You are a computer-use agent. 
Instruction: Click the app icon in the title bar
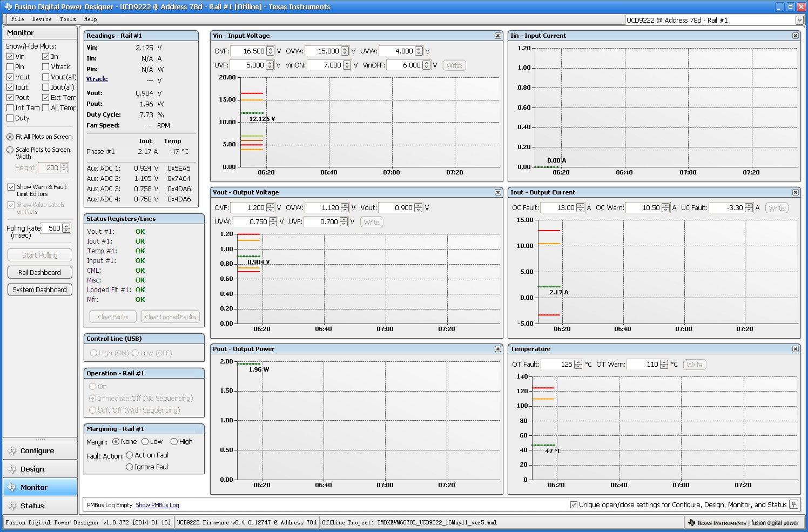8,7
